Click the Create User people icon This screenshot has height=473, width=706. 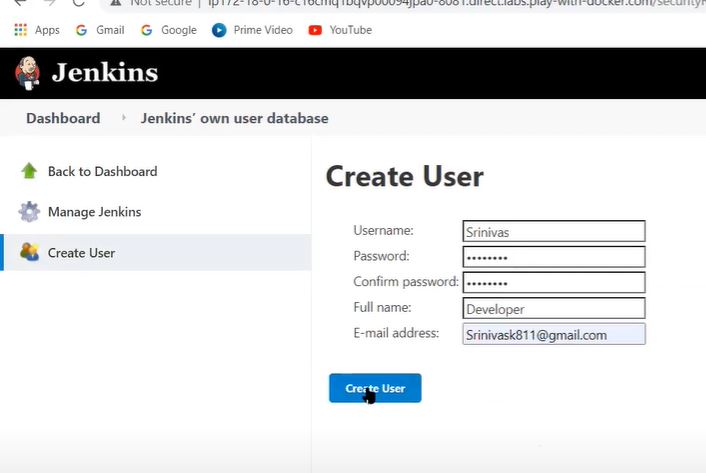point(29,252)
